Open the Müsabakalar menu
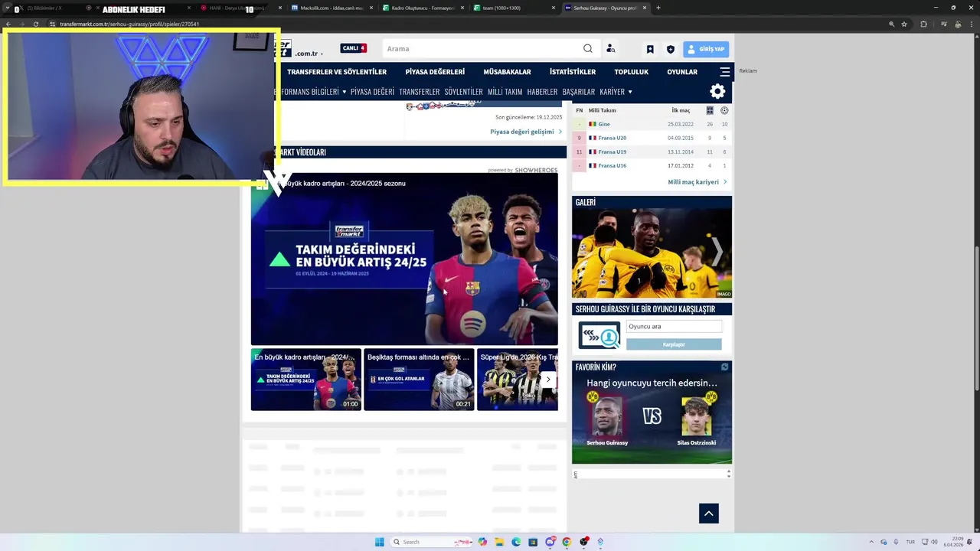980x551 pixels. point(507,72)
